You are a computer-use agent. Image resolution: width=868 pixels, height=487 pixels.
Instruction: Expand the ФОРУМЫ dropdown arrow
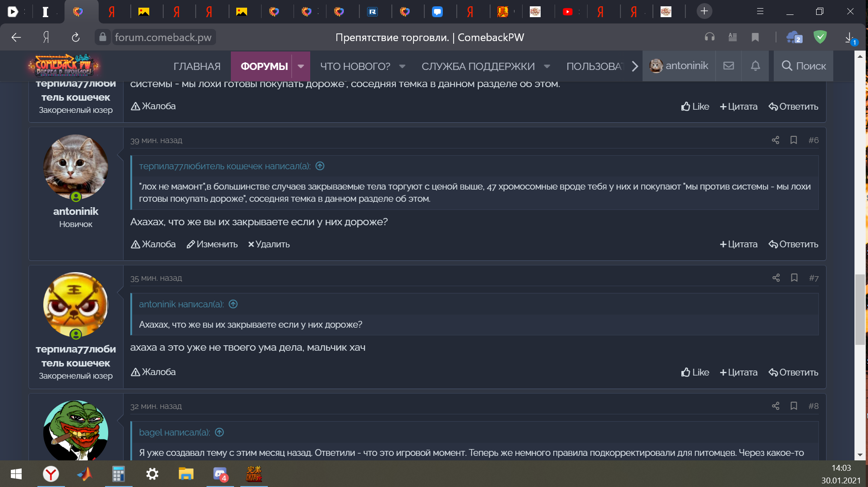pyautogui.click(x=301, y=66)
